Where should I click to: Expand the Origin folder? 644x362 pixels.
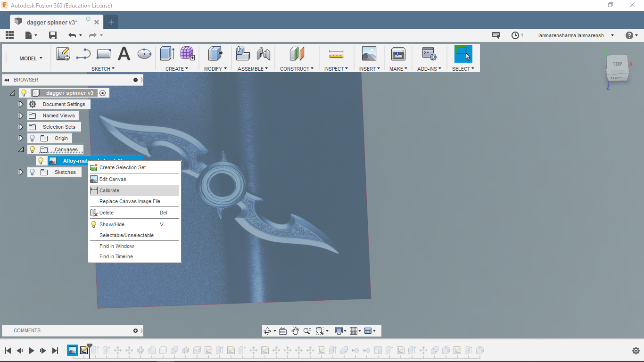click(21, 138)
